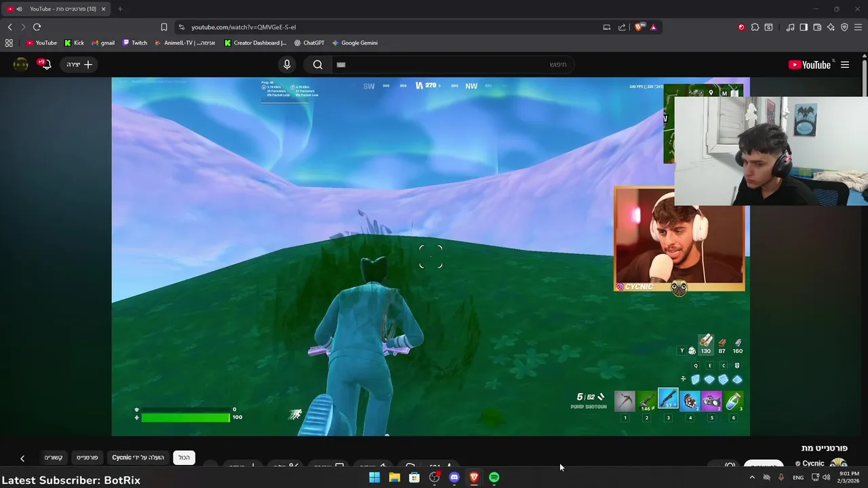868x488 pixels.
Task: Expand the system tray hidden icons chevron
Action: pyautogui.click(x=751, y=477)
